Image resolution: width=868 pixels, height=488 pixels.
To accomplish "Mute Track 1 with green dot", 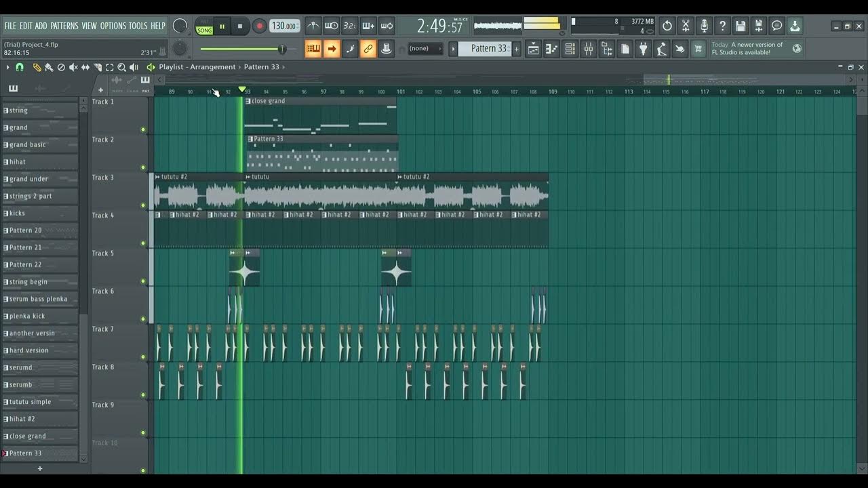I will 143,129.
